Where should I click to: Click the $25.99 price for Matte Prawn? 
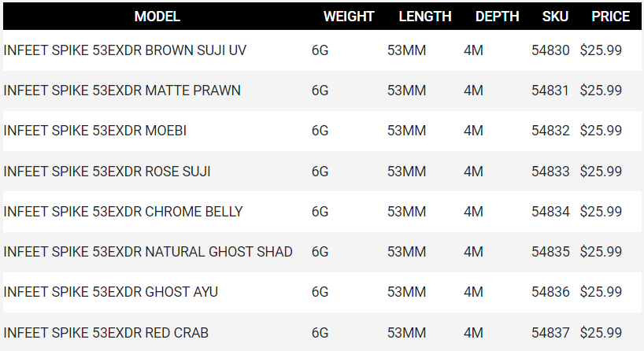point(601,91)
